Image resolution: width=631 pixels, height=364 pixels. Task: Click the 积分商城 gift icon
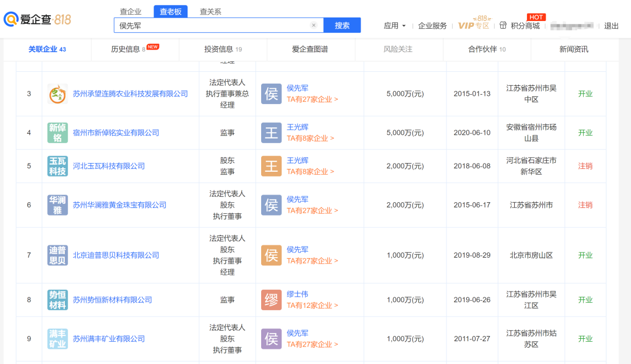click(x=503, y=26)
